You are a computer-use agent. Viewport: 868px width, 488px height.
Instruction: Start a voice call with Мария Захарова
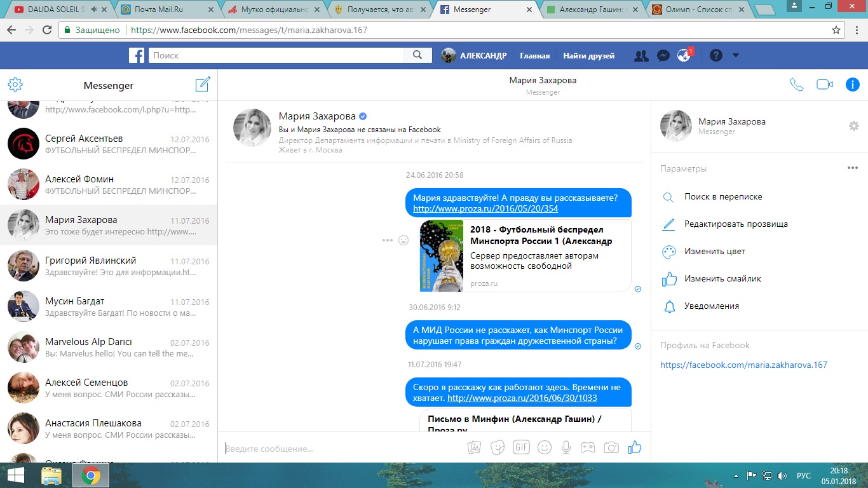click(x=796, y=85)
